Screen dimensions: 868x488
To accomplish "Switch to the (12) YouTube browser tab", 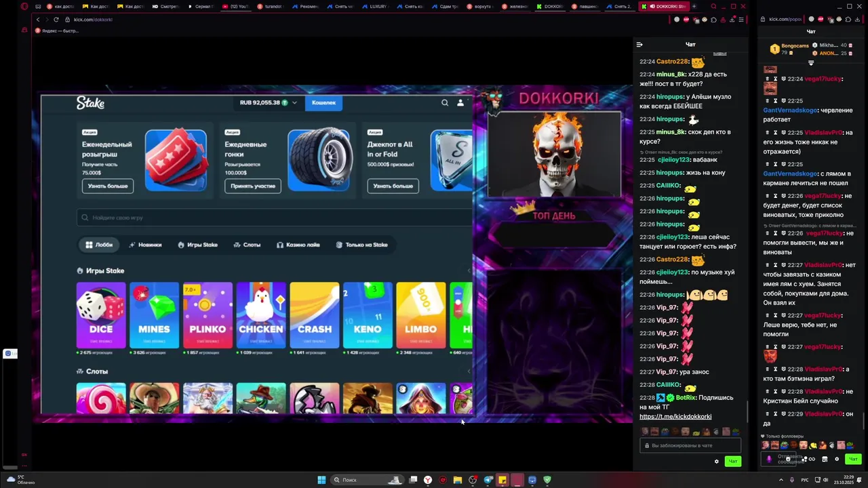I will pos(237,6).
